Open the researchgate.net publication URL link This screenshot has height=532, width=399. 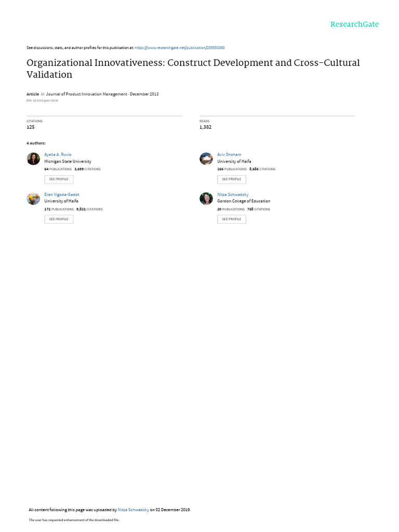[179, 48]
